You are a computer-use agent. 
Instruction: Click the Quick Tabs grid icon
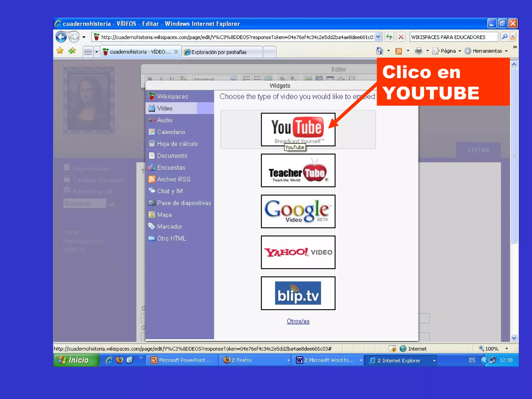click(x=88, y=52)
